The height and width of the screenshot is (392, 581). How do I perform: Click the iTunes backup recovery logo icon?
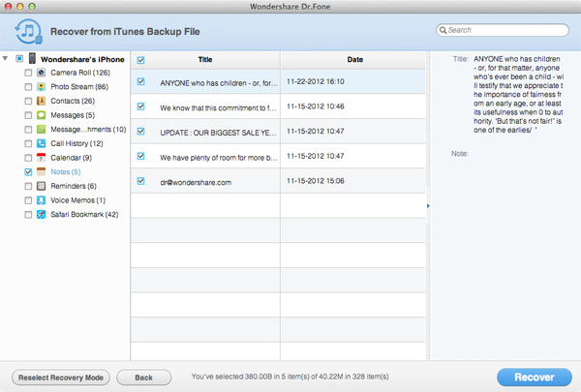coord(28,32)
